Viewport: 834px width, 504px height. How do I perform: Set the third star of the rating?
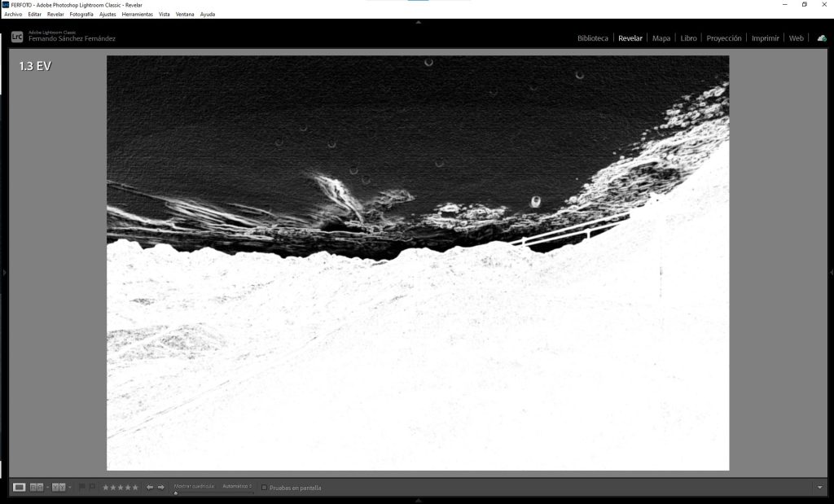click(x=121, y=488)
